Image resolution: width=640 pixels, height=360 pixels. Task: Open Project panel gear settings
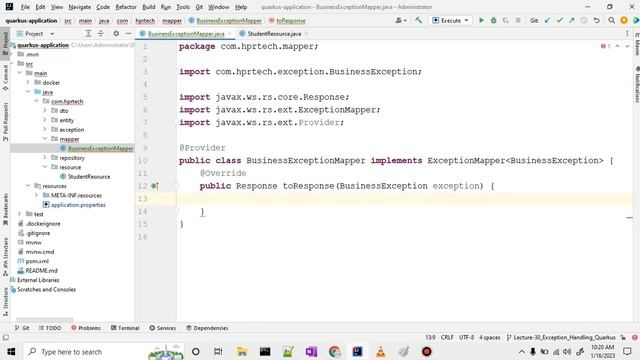pyautogui.click(x=116, y=33)
